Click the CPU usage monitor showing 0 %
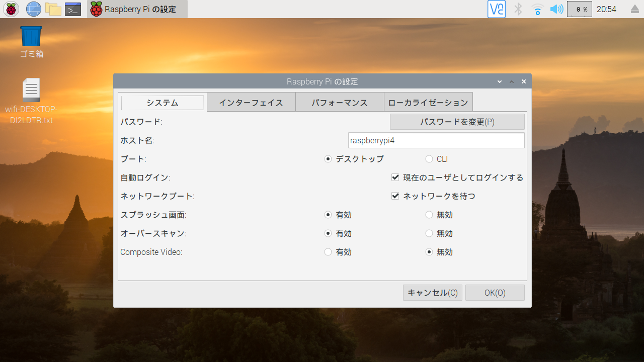Viewport: 644px width, 362px height. tap(580, 9)
